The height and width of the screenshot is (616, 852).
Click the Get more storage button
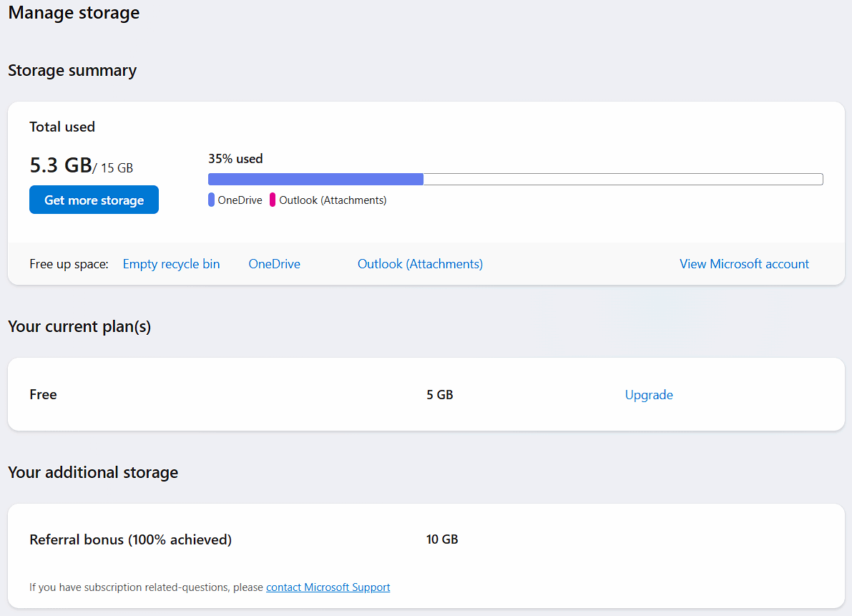click(94, 200)
